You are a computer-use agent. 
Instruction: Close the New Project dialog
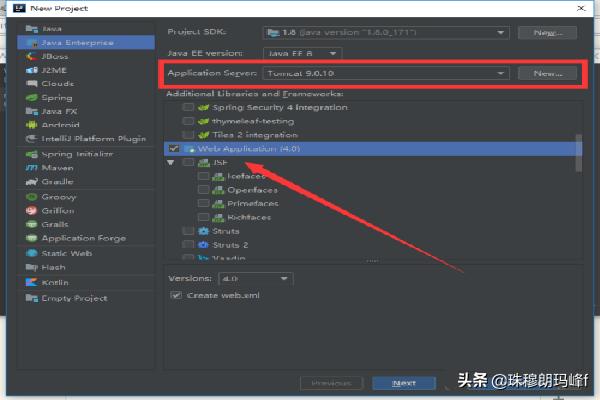tap(581, 8)
